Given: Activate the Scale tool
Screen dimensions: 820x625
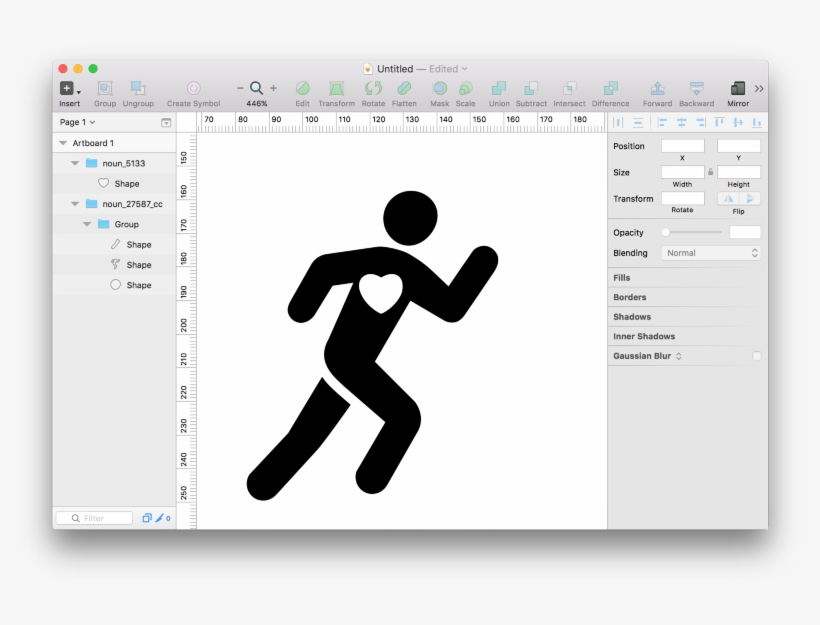Looking at the screenshot, I should 465,88.
